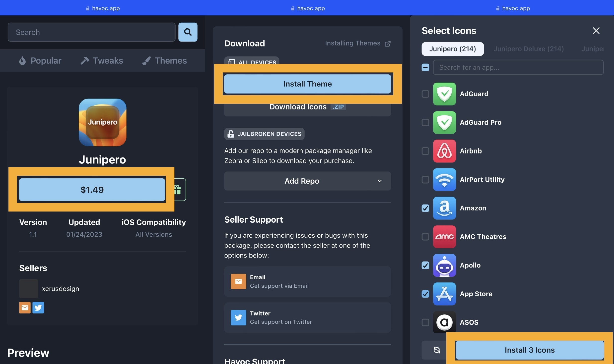
Task: Click the magnifier search button
Action: [188, 32]
